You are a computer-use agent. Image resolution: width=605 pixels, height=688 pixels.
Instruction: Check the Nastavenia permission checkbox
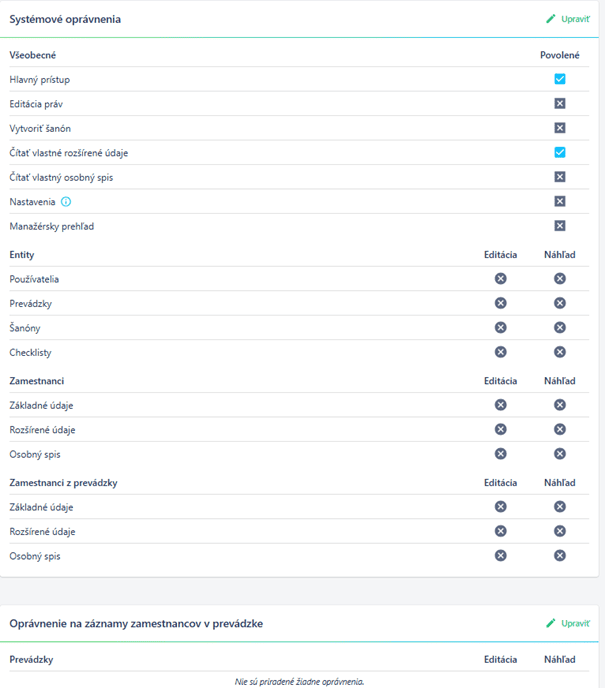pyautogui.click(x=560, y=201)
